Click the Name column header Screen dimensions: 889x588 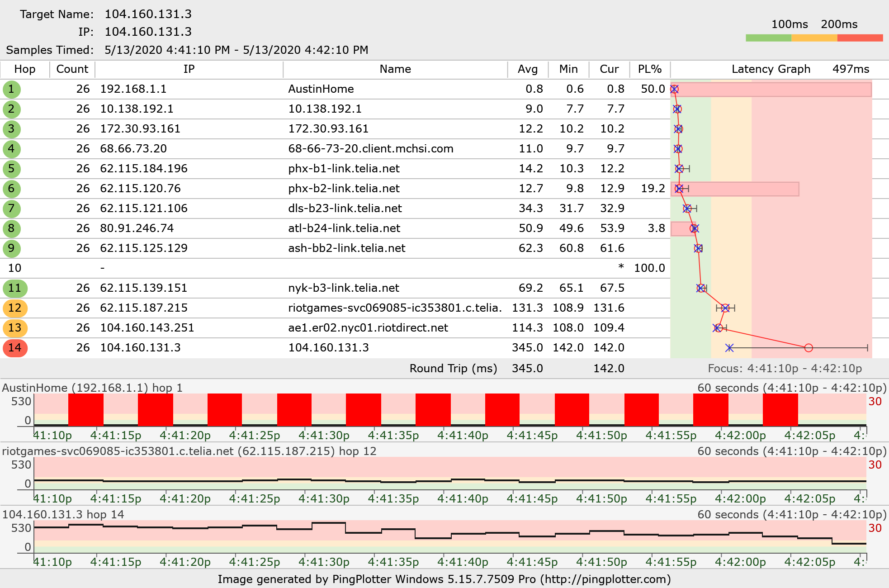(395, 69)
